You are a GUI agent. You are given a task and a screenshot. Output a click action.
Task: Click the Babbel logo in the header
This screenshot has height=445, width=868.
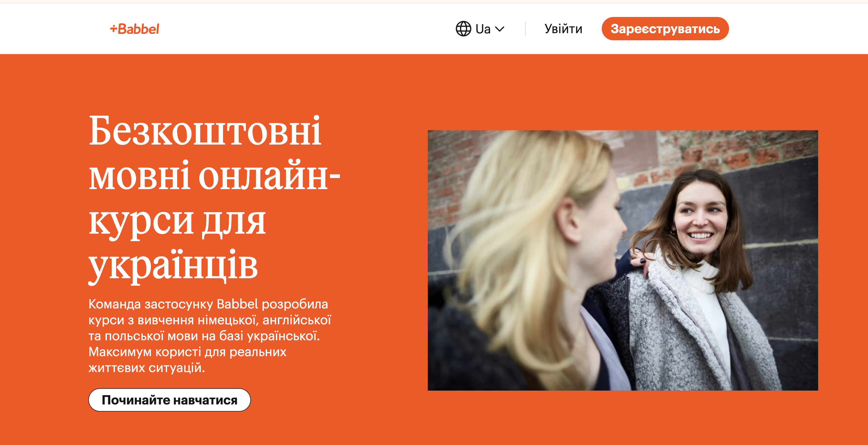134,29
